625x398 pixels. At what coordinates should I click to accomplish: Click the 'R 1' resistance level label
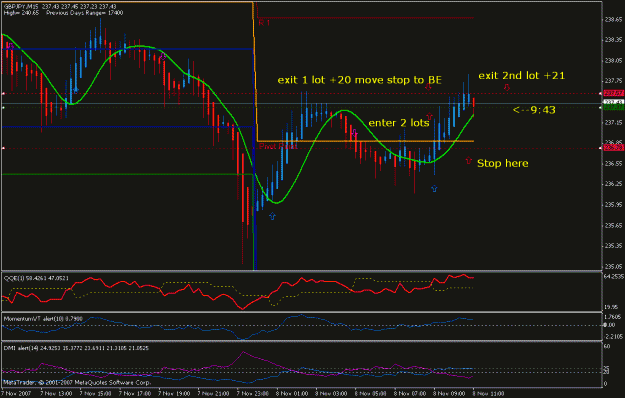(264, 23)
